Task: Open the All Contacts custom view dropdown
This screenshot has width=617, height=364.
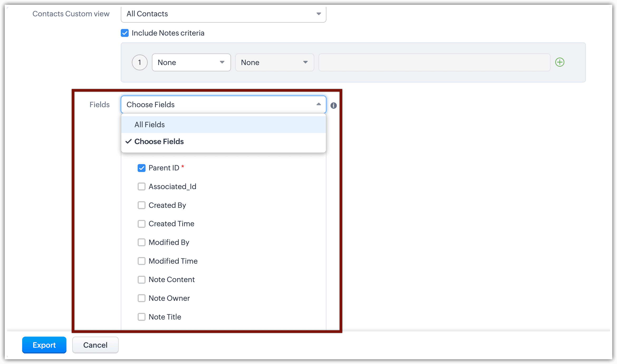Action: 223,14
